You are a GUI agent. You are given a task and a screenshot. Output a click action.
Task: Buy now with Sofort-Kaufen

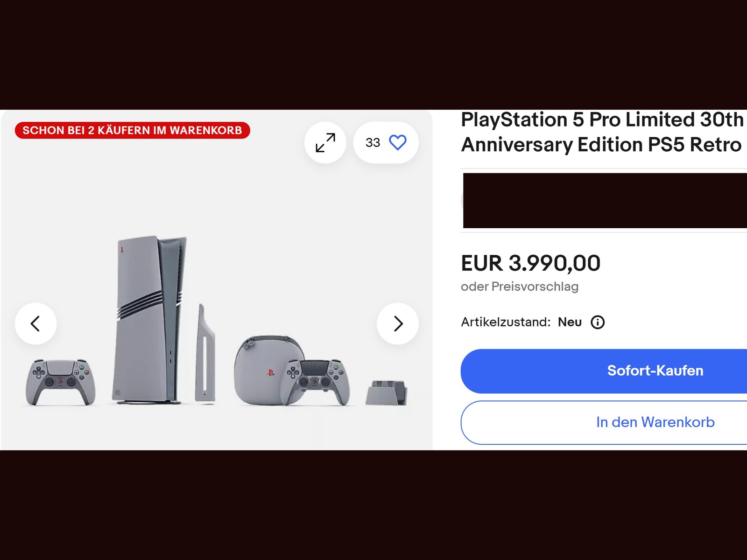pyautogui.click(x=604, y=371)
